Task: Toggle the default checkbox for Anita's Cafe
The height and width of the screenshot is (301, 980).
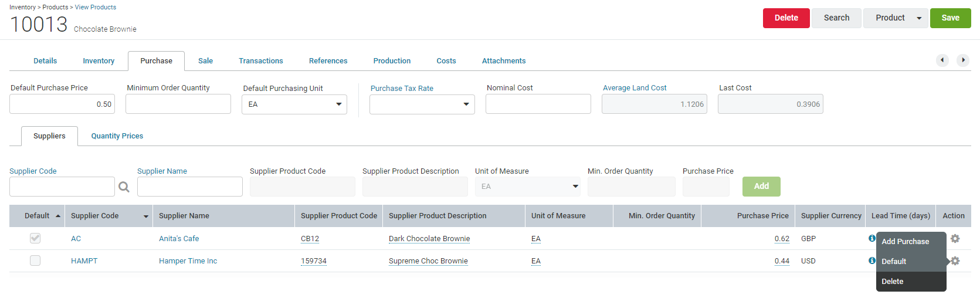Action: tap(35, 238)
